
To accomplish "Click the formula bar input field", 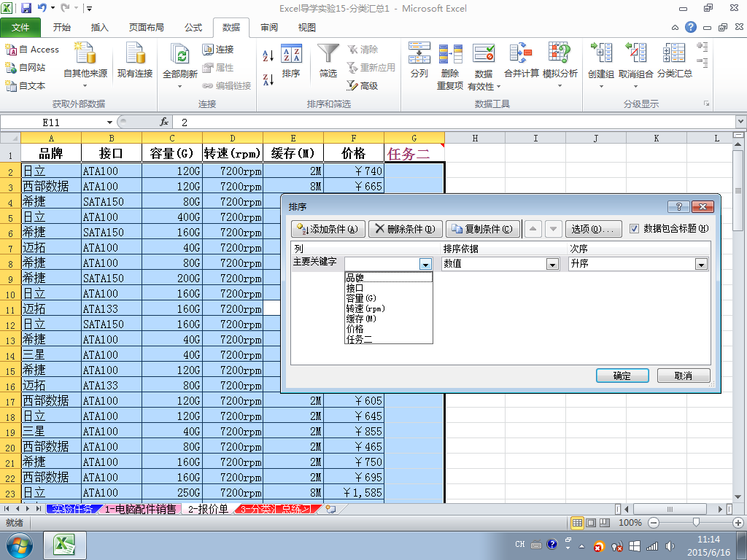I will pyautogui.click(x=454, y=122).
